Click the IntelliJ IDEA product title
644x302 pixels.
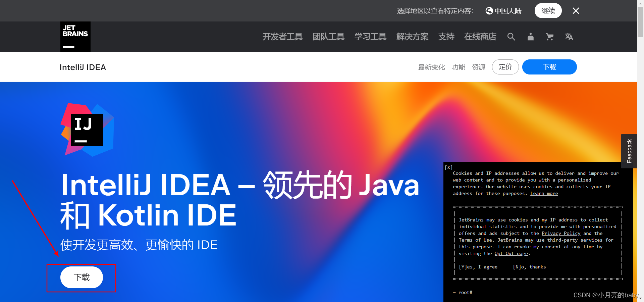(83, 67)
